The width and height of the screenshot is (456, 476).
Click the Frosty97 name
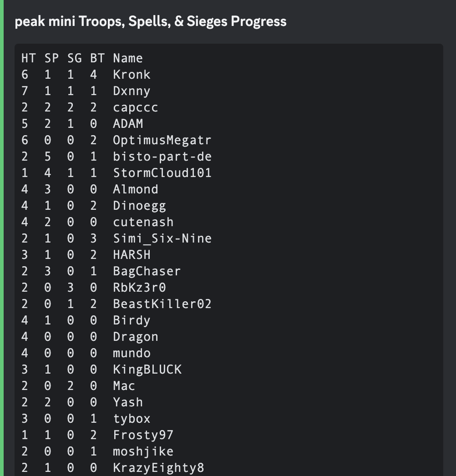coord(143,435)
